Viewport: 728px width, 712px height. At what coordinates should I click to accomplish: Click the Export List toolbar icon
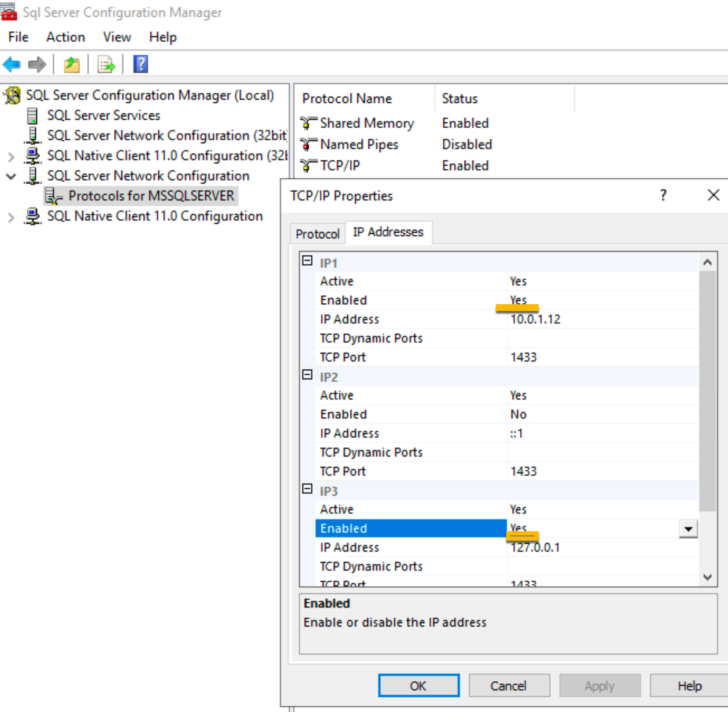click(x=106, y=65)
